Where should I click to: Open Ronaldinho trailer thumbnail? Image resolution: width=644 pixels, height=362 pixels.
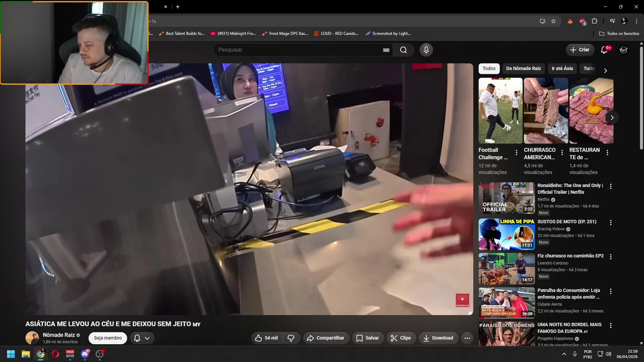[x=507, y=198]
